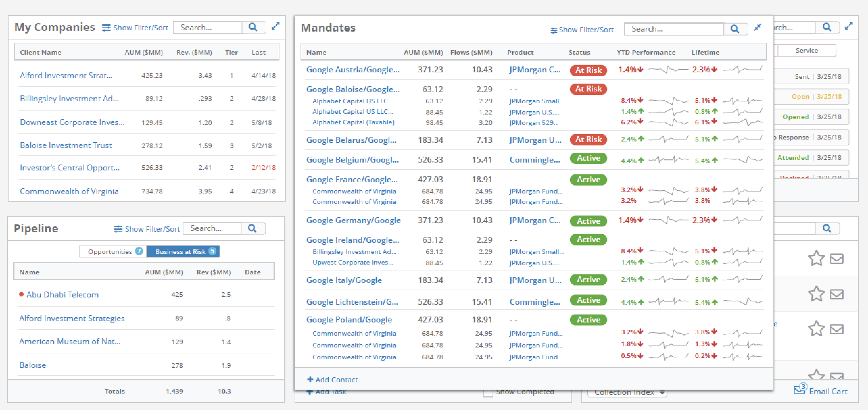Open Upwest Corporate Inves... sub-mandate

coord(353,262)
